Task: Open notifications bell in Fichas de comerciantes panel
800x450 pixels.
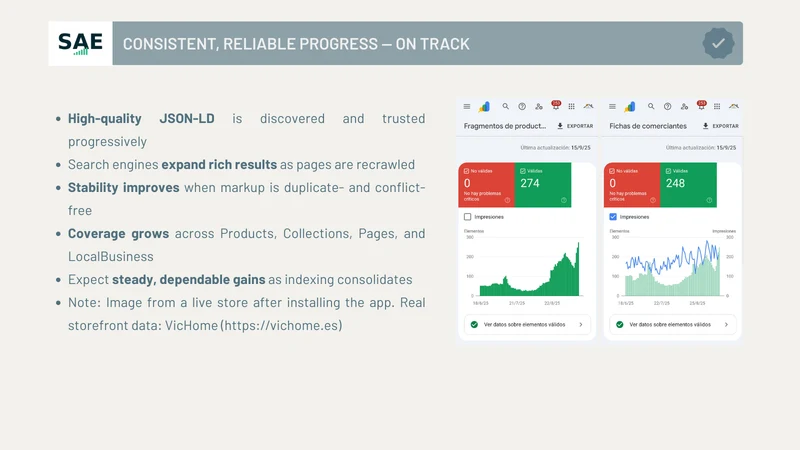Action: pyautogui.click(x=701, y=106)
